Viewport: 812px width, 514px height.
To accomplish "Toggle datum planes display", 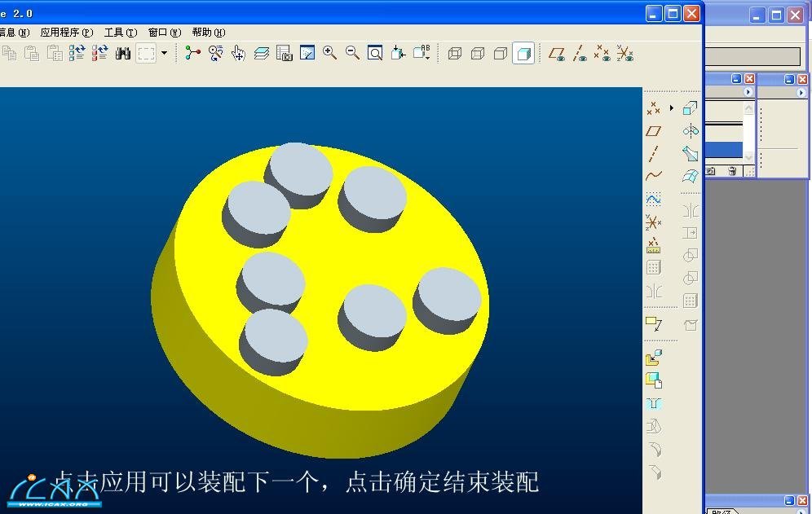I will click(557, 54).
